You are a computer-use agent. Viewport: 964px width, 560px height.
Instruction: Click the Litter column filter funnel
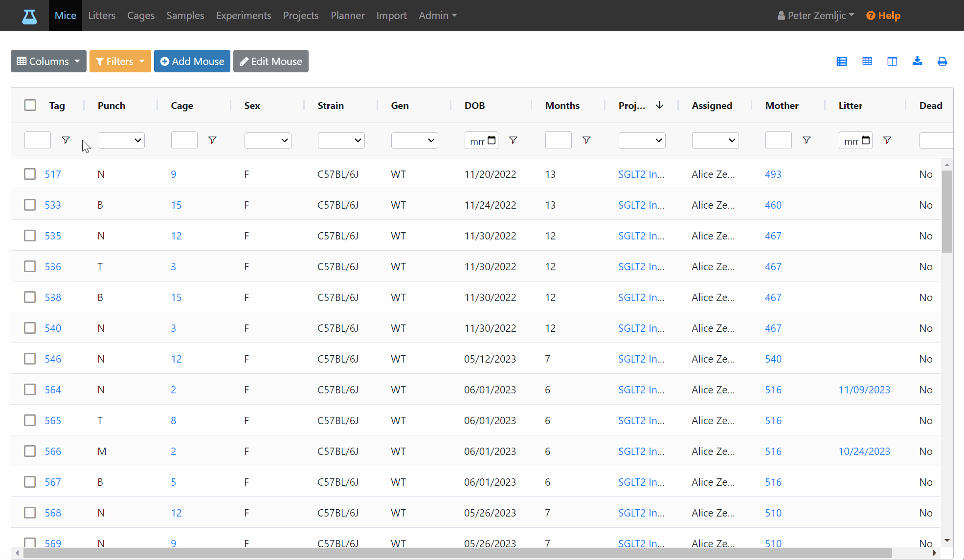[887, 140]
